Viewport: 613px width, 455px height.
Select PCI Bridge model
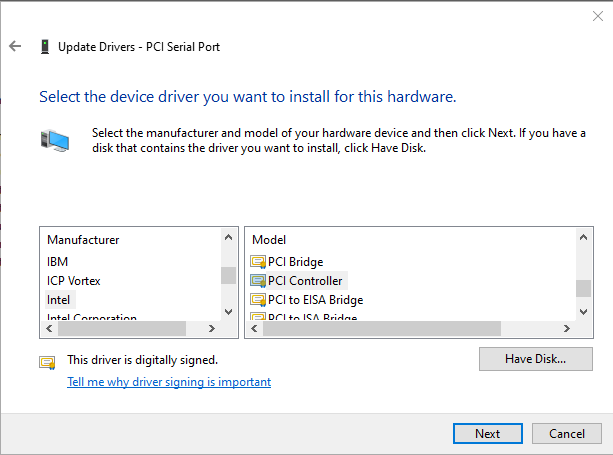(x=296, y=262)
